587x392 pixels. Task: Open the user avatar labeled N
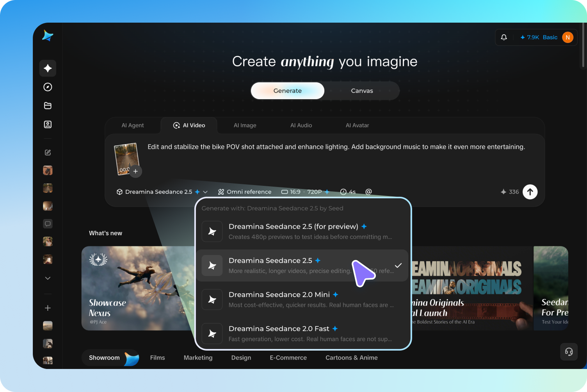point(567,37)
